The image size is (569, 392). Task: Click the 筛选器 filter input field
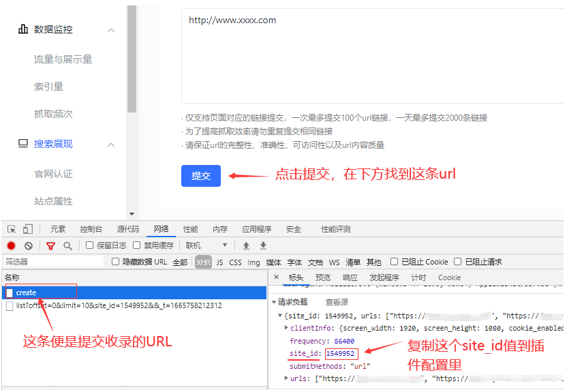tap(54, 262)
